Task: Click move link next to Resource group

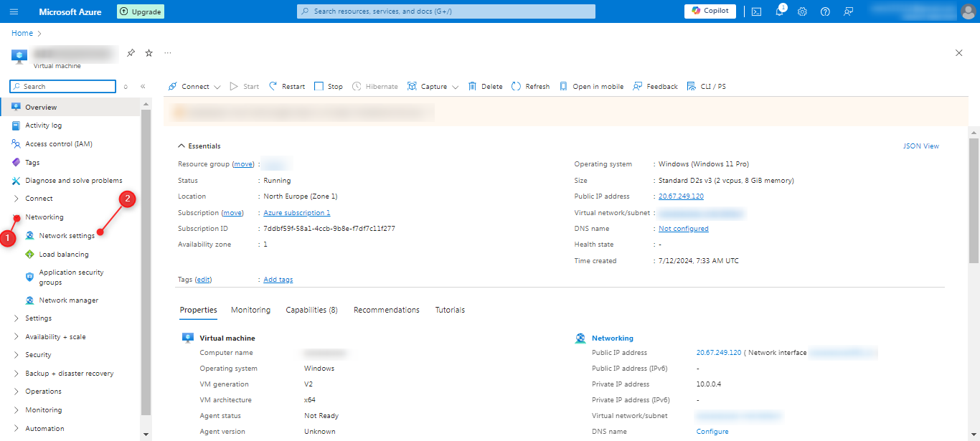Action: (243, 164)
